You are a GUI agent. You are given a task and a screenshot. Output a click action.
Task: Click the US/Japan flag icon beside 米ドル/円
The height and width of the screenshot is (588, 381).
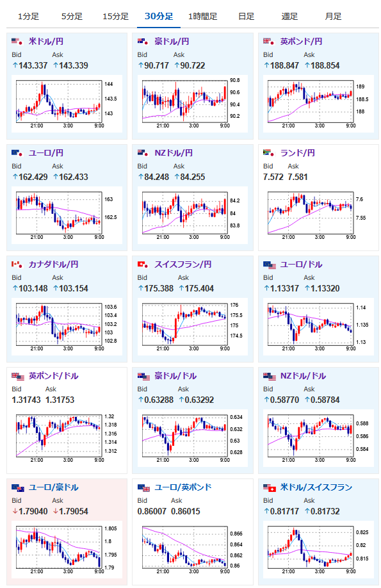17,41
